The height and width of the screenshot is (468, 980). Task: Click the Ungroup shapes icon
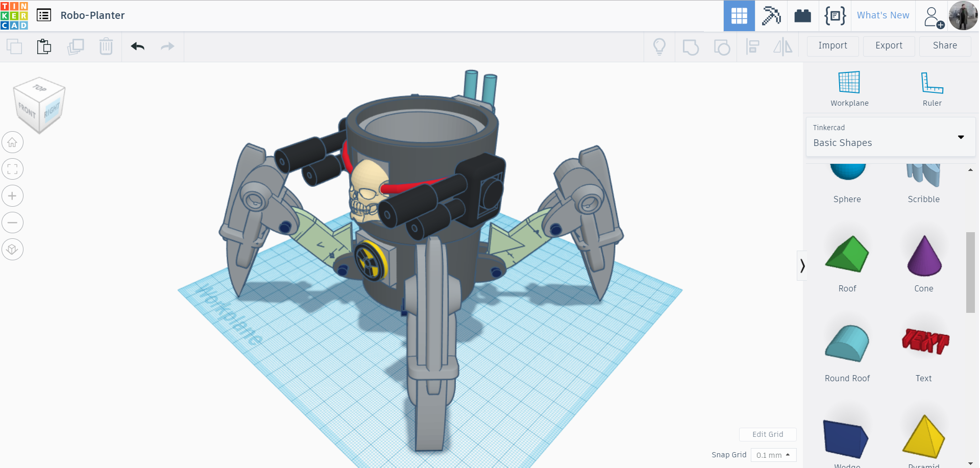point(722,47)
